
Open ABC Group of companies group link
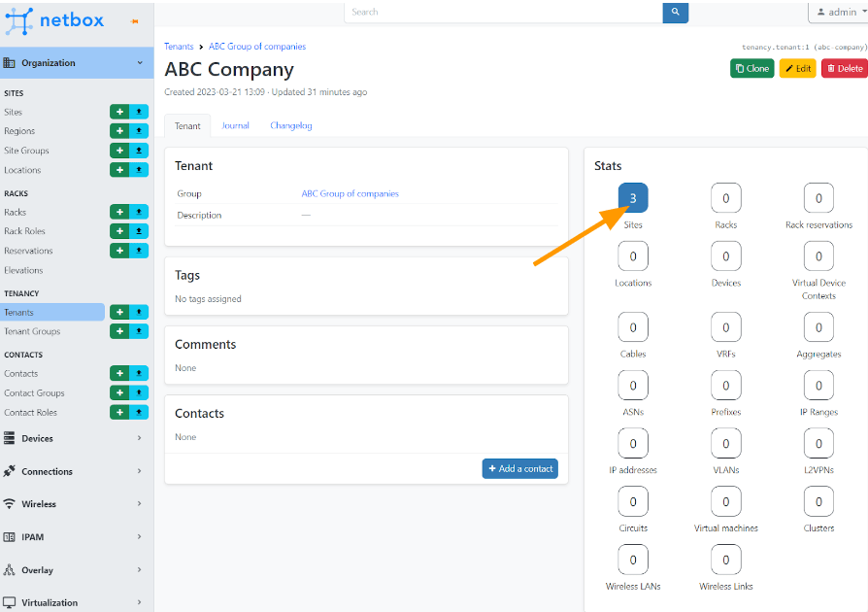pyautogui.click(x=350, y=194)
